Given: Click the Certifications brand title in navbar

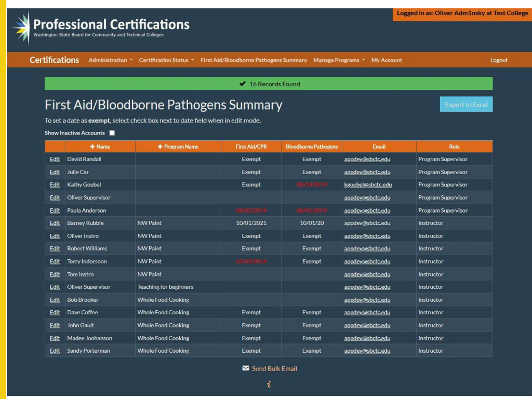Looking at the screenshot, I should pyautogui.click(x=54, y=60).
